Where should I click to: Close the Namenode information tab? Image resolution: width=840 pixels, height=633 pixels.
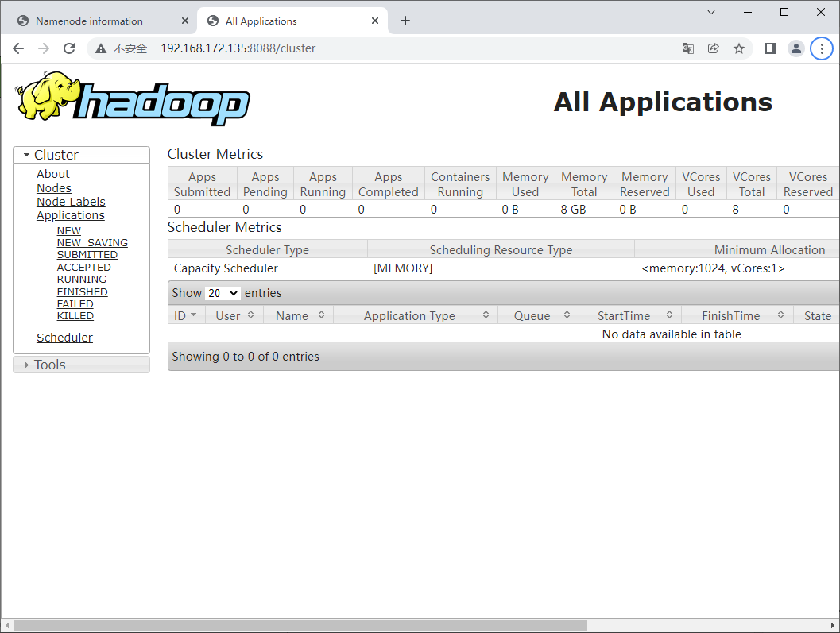click(185, 21)
